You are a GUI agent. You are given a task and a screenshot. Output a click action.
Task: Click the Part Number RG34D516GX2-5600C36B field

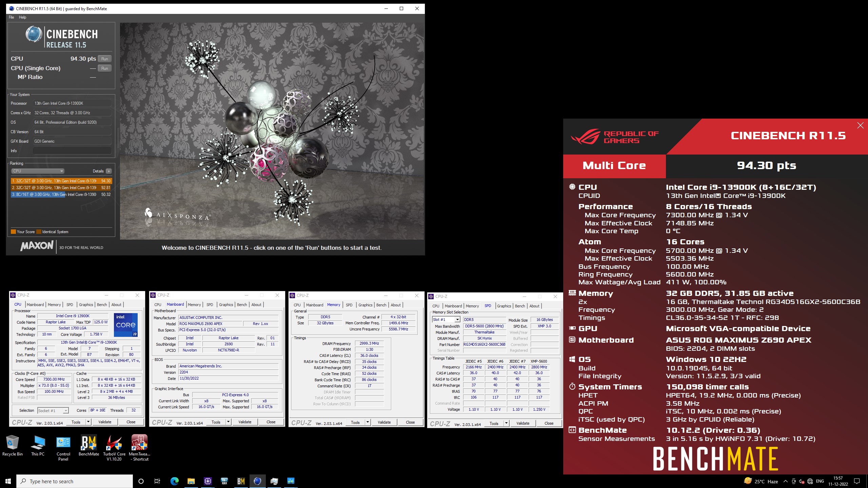click(485, 345)
